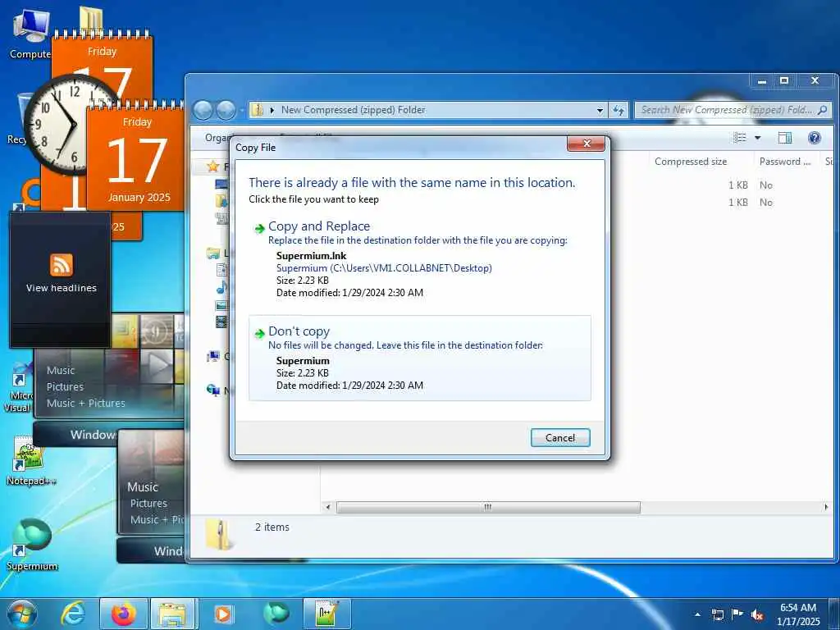Open the Start menu orb
The width and height of the screenshot is (840, 630).
pos(22,614)
